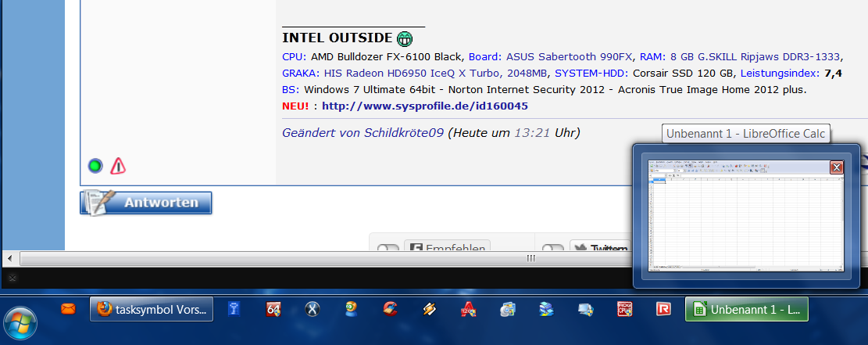The image size is (868, 345).
Task: Click the small X on black bar
Action: point(13,278)
